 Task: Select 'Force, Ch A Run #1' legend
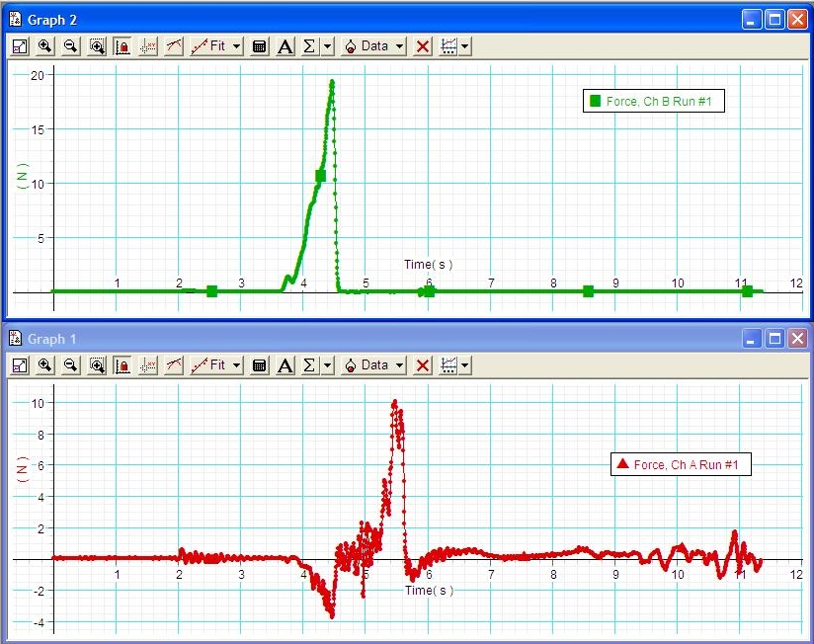tap(681, 464)
